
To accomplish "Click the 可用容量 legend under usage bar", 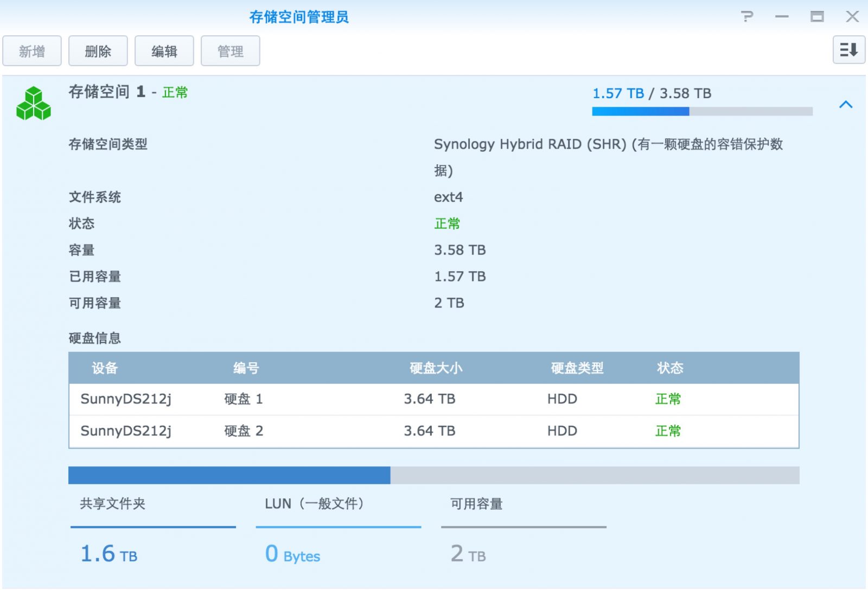I will [x=476, y=504].
